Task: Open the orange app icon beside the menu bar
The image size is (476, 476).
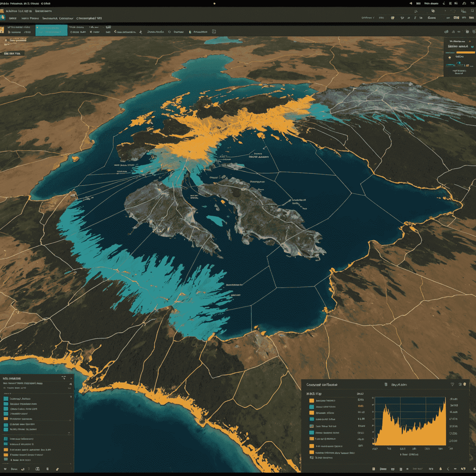Action: tap(2, 11)
